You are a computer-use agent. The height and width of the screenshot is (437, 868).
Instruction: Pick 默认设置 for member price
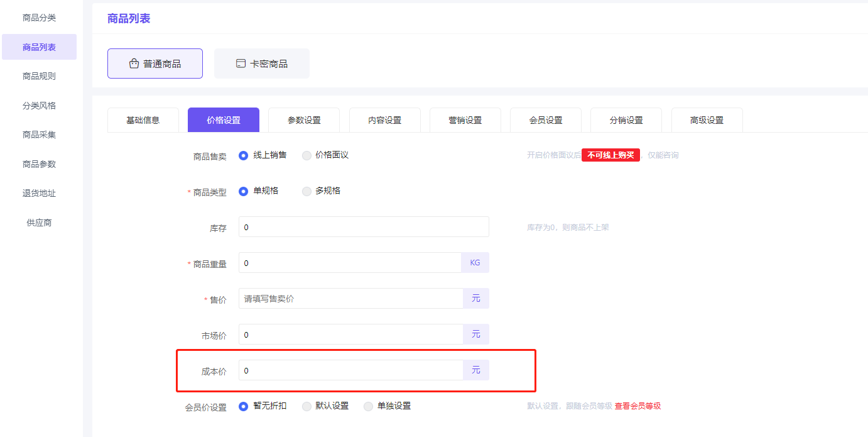(x=307, y=406)
